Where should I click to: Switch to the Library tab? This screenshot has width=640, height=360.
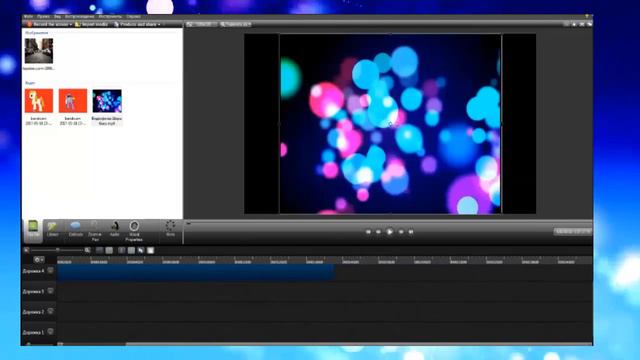click(52, 229)
